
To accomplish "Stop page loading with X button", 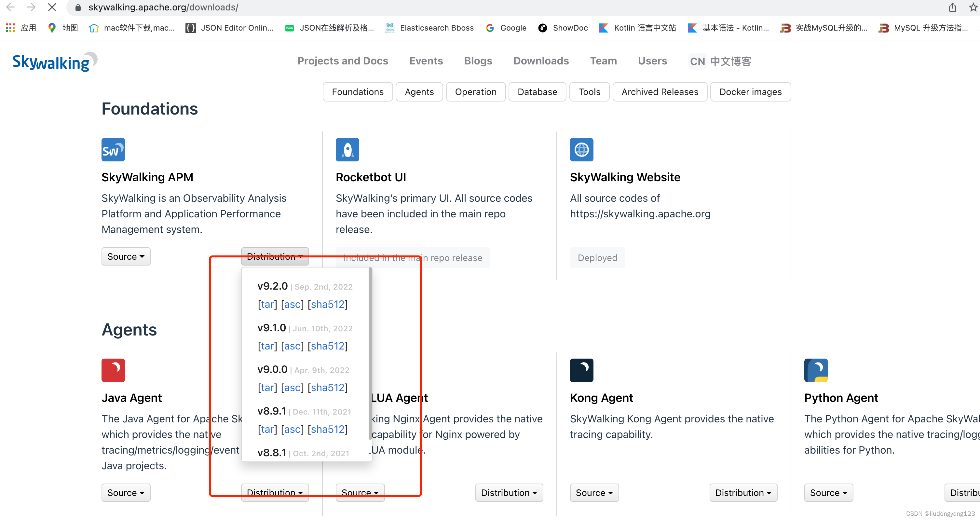I will point(52,7).
